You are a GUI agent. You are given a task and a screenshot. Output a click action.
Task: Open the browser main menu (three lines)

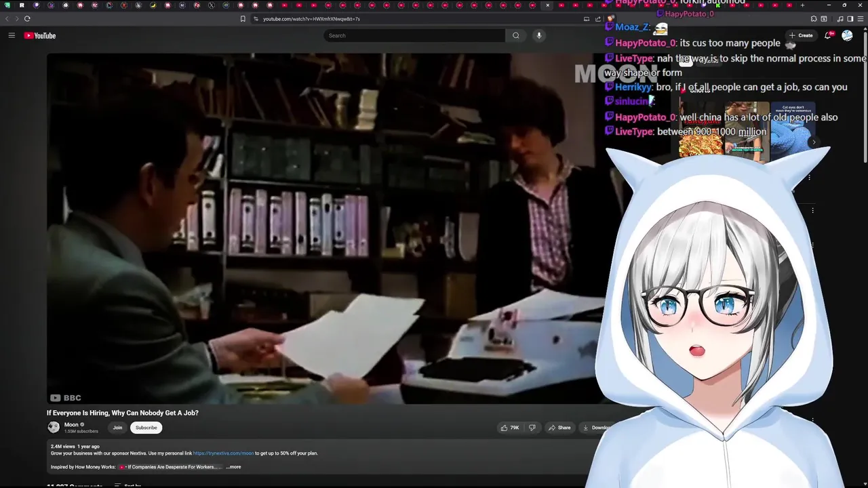tap(861, 19)
